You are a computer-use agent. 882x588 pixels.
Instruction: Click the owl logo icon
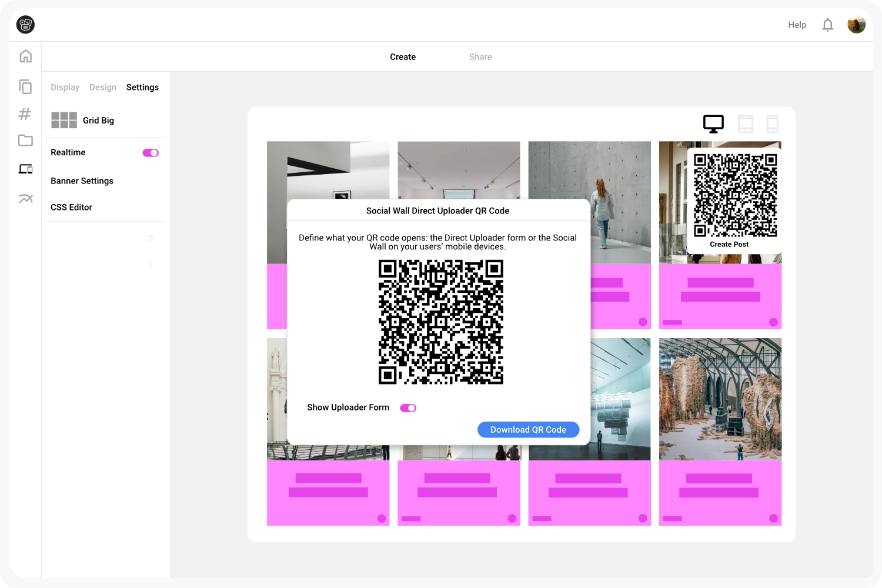(25, 25)
